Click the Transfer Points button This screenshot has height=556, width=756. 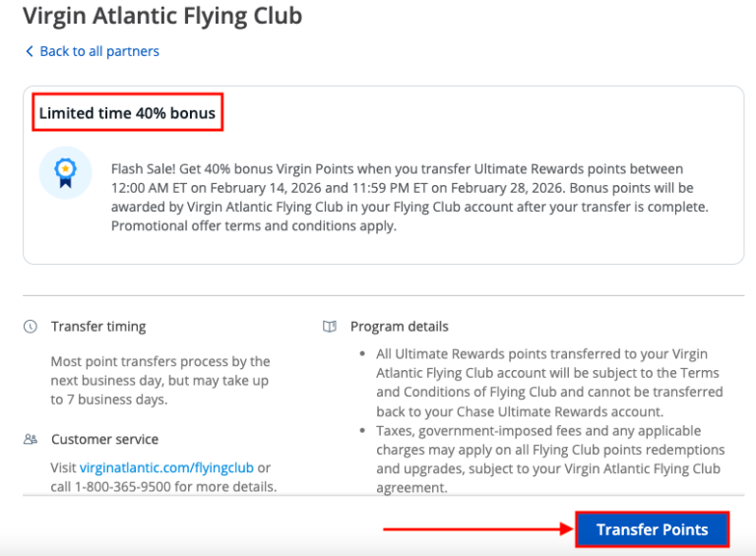(652, 529)
